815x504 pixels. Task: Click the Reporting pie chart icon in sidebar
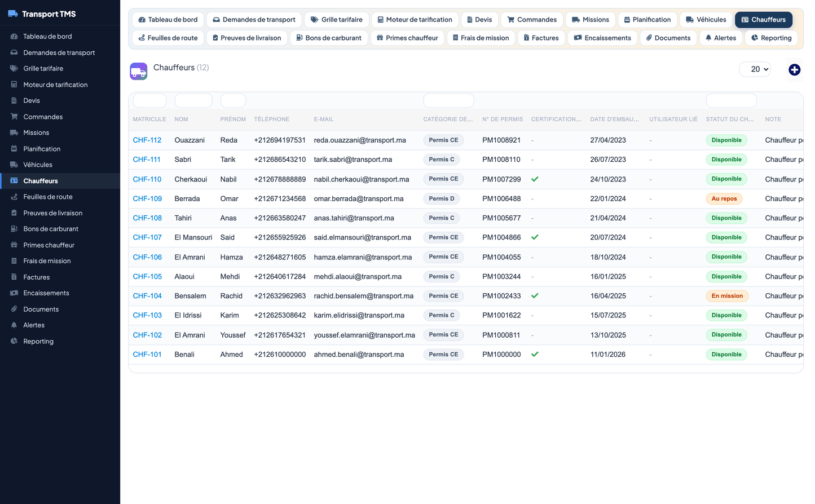[14, 342]
